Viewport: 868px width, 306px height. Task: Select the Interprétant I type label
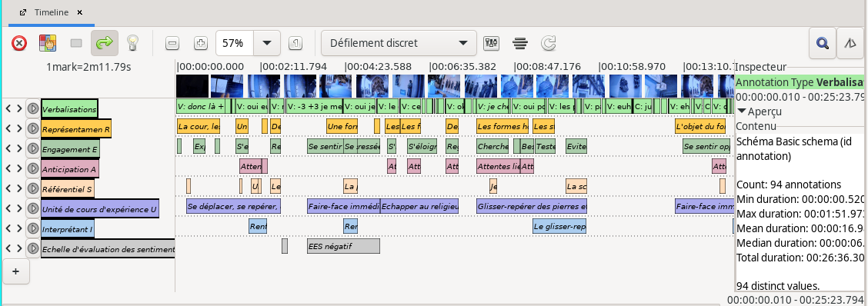pos(67,228)
